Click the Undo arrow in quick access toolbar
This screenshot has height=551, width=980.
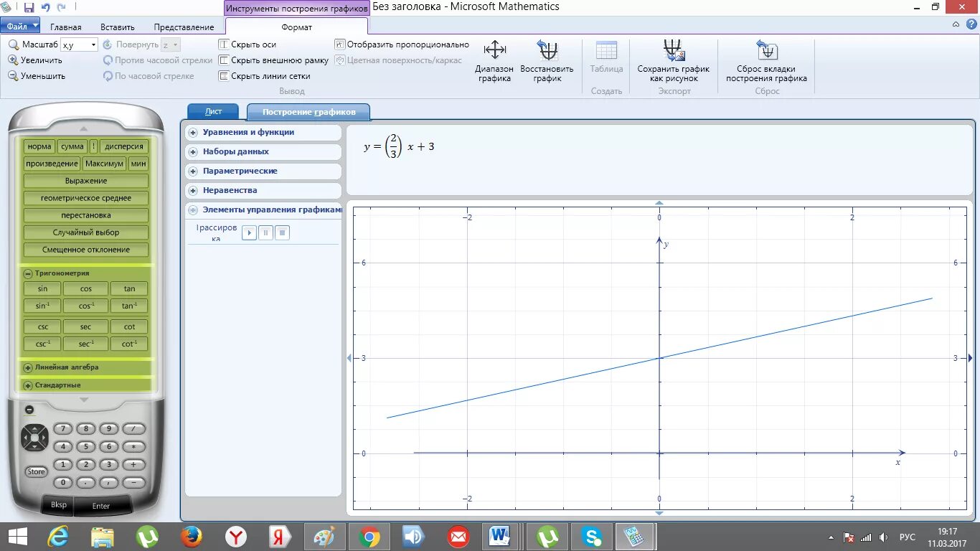coord(45,7)
